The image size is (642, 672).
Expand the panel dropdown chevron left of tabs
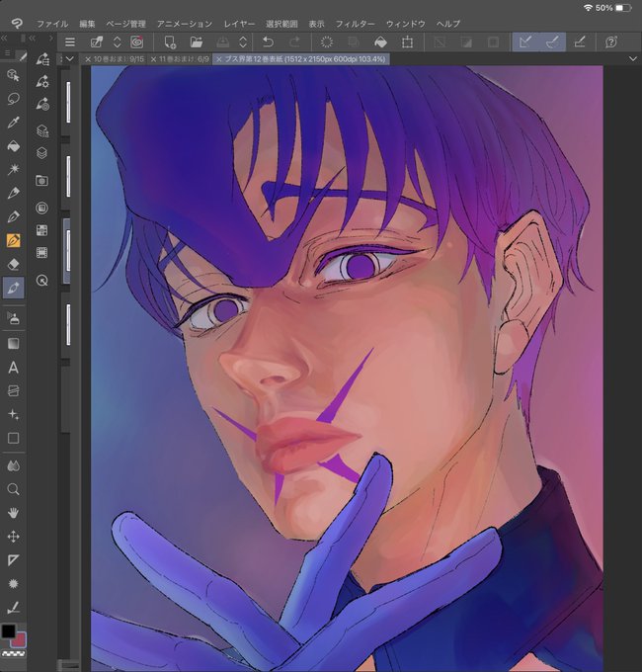[70, 58]
